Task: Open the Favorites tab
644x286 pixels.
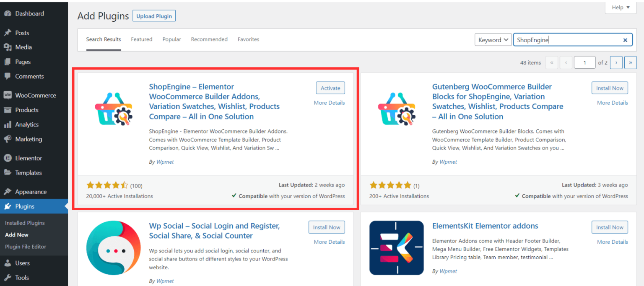Action: pos(248,39)
